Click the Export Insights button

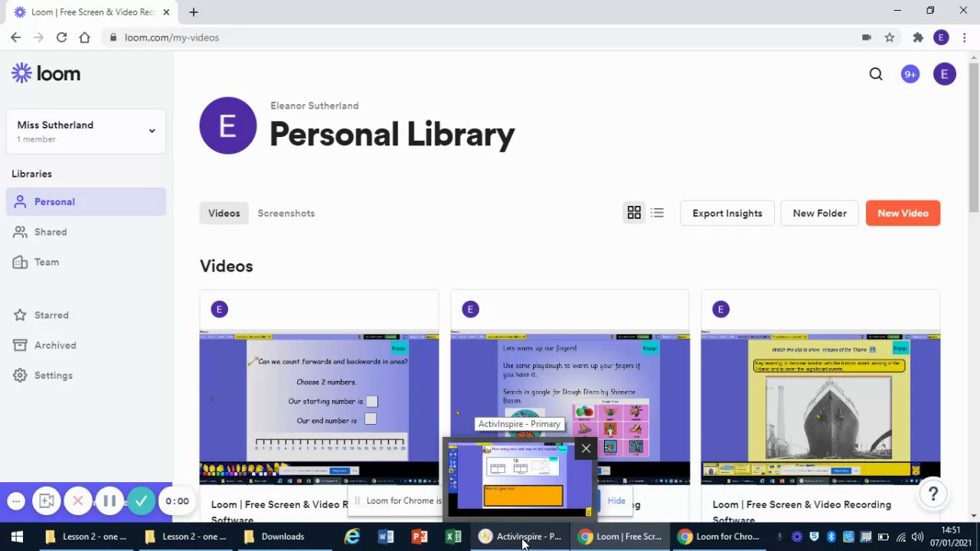tap(727, 213)
